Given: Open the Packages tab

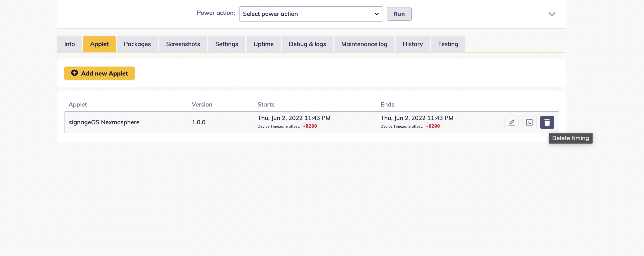Looking at the screenshot, I should [137, 44].
